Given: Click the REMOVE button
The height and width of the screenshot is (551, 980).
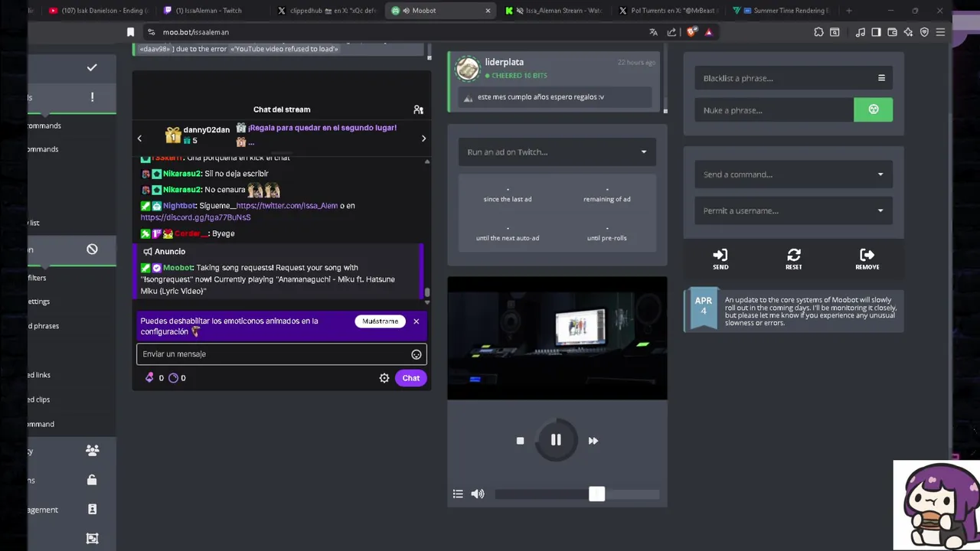Looking at the screenshot, I should pyautogui.click(x=867, y=259).
